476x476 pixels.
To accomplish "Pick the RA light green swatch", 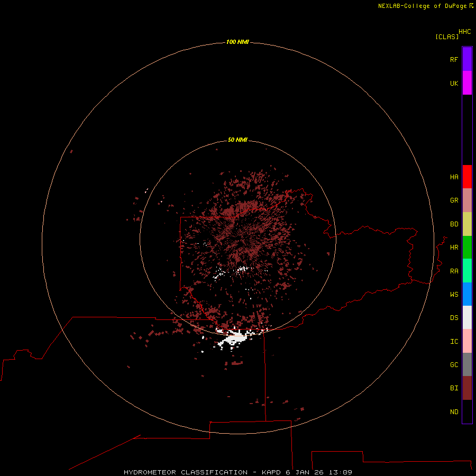I will pyautogui.click(x=467, y=271).
